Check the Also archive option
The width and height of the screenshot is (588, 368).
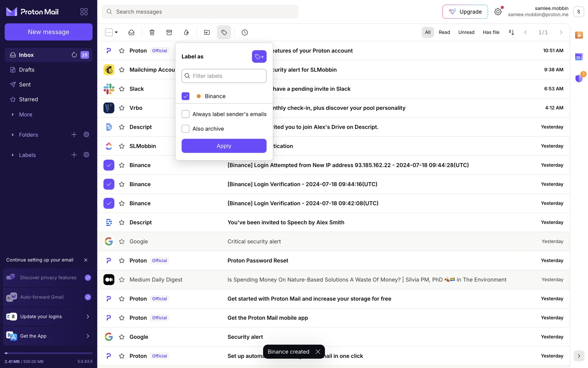[x=186, y=129]
